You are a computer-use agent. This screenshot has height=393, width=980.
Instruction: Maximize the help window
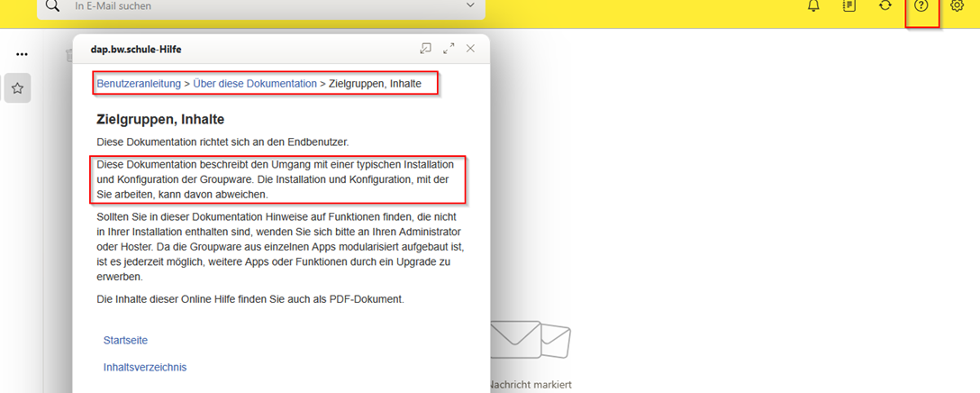pyautogui.click(x=449, y=49)
